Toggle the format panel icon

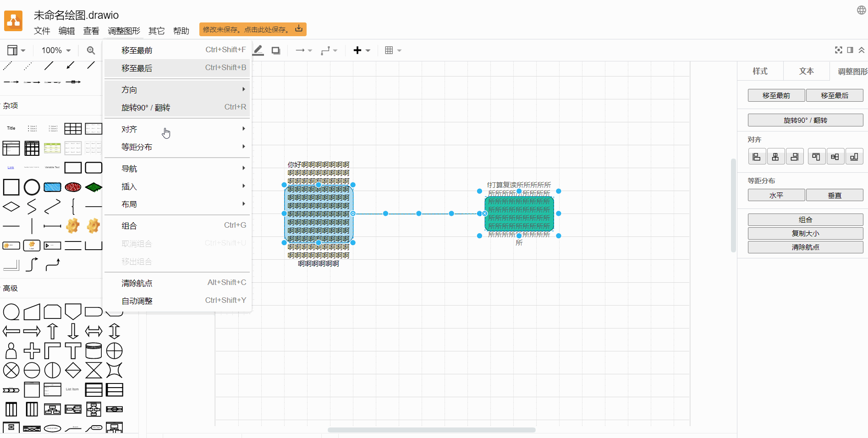[x=850, y=50]
